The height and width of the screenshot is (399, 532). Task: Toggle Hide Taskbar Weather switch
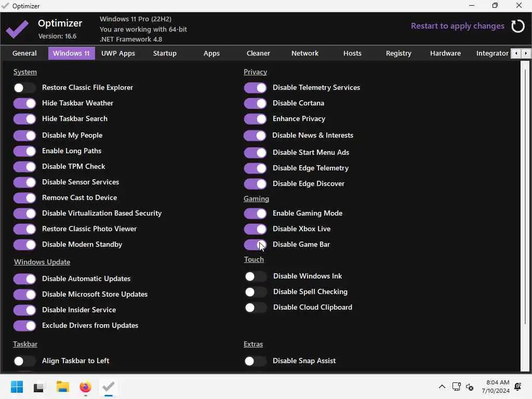[24, 103]
